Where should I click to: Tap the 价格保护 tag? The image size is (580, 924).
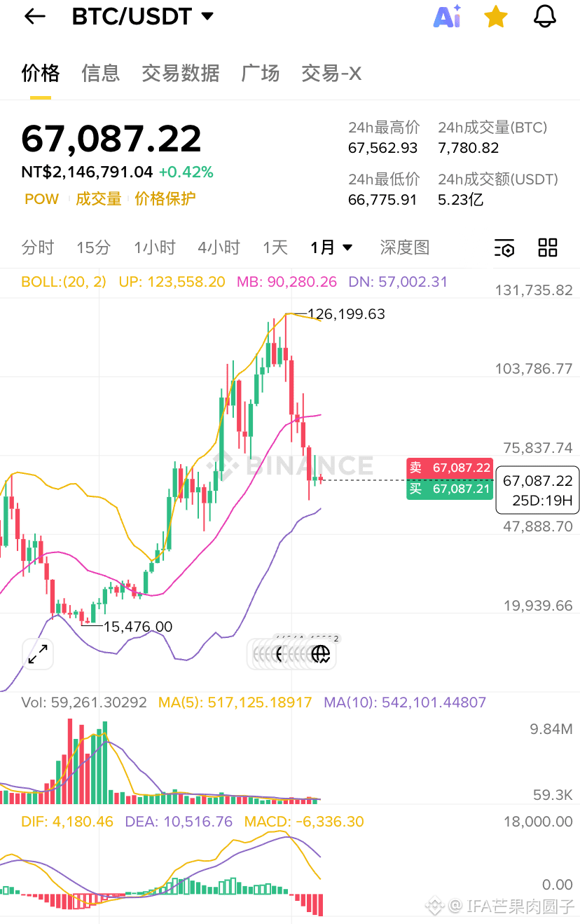tap(165, 199)
